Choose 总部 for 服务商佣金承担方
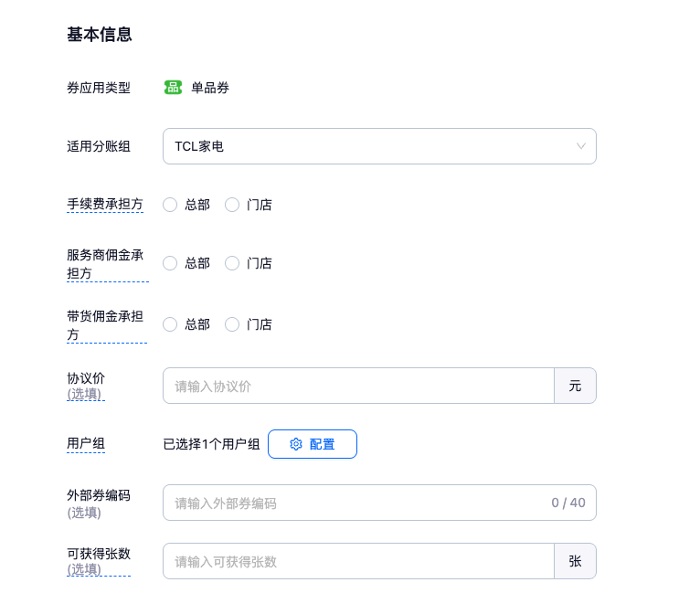 [170, 263]
